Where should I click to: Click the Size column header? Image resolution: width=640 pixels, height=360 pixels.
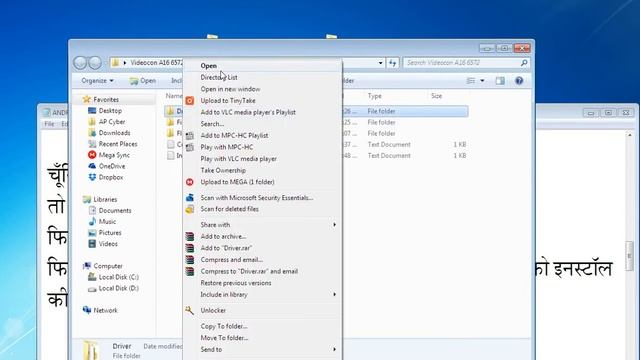[436, 96]
